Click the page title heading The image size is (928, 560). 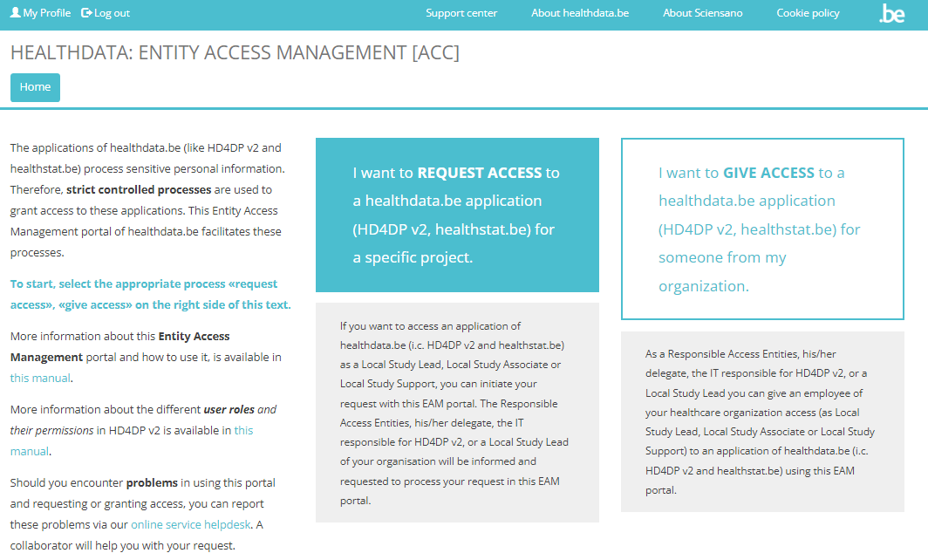tap(235, 52)
